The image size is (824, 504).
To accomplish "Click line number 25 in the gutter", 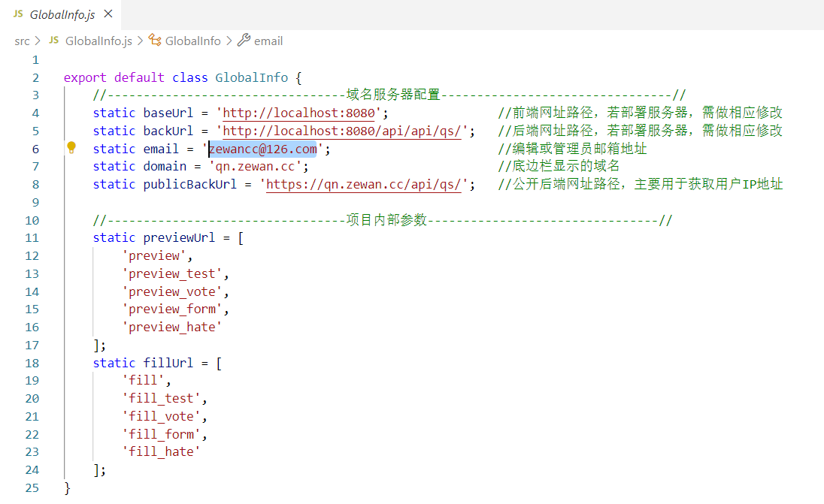I will [x=32, y=487].
